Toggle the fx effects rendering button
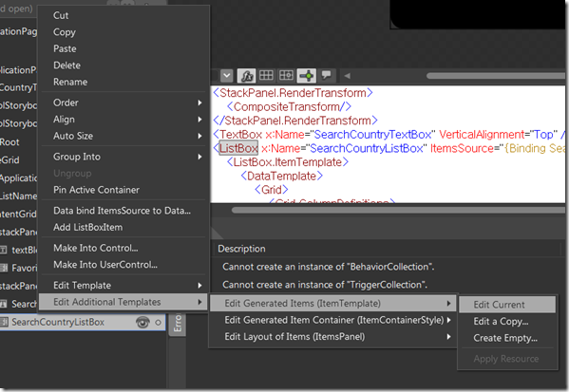This screenshot has height=392, width=569. [x=247, y=76]
